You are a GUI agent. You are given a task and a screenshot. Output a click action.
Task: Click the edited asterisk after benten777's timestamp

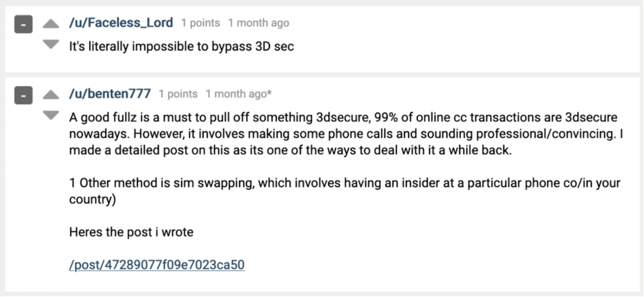click(269, 94)
